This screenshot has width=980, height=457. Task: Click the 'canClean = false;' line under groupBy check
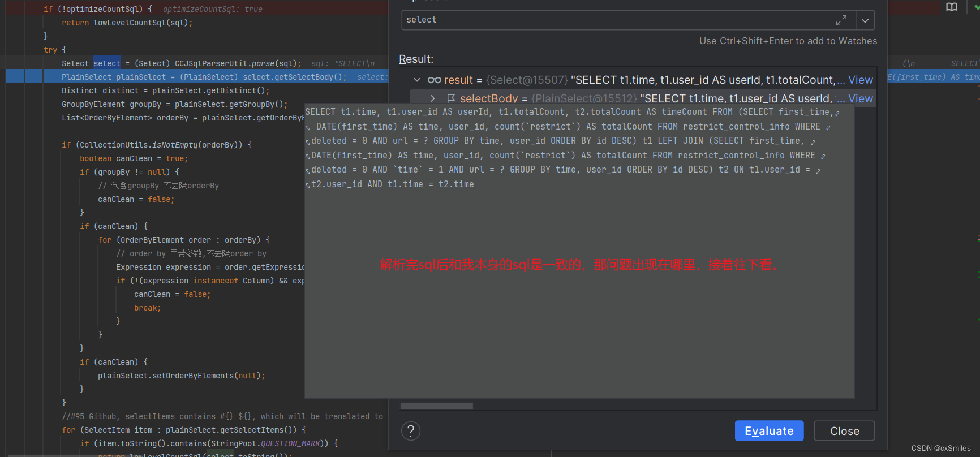tap(136, 199)
